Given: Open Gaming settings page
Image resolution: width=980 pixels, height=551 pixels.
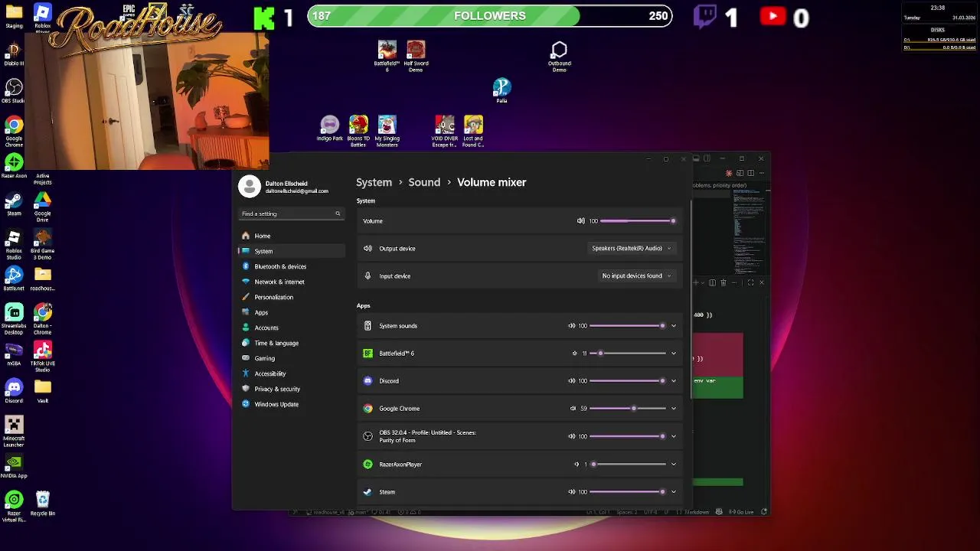Looking at the screenshot, I should (x=291, y=358).
